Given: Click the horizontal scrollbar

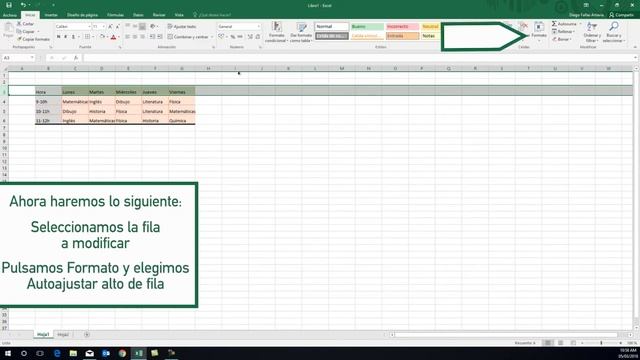Looking at the screenshot, I should [506, 335].
